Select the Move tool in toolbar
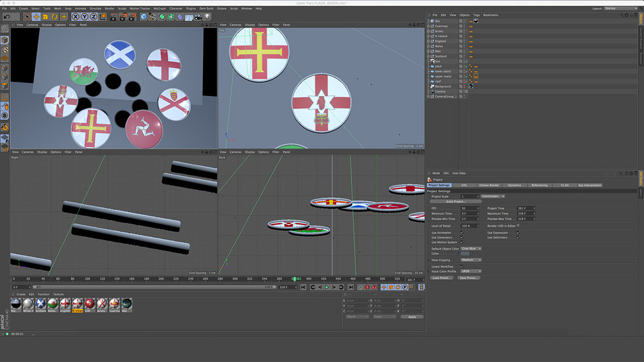644x362 pixels. [36, 17]
